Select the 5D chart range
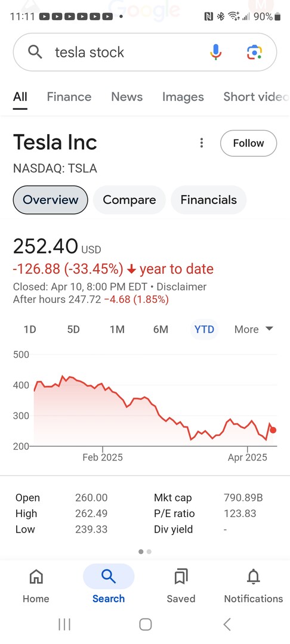 [73, 329]
